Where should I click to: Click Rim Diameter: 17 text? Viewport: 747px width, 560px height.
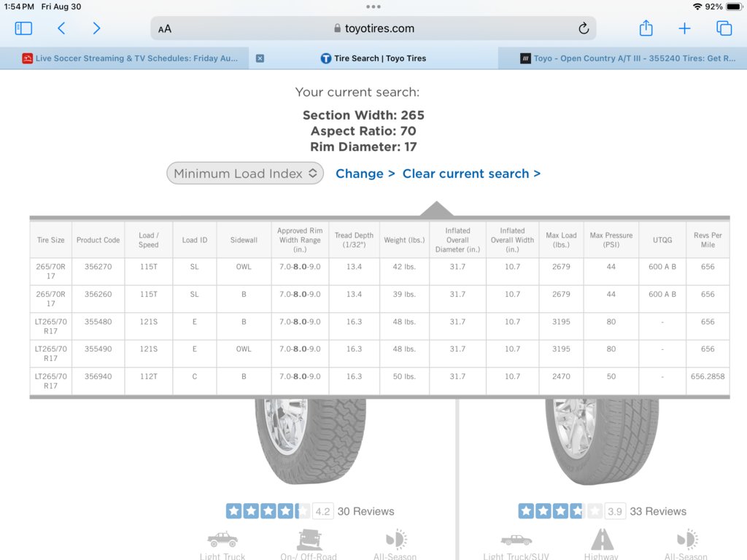click(x=363, y=147)
